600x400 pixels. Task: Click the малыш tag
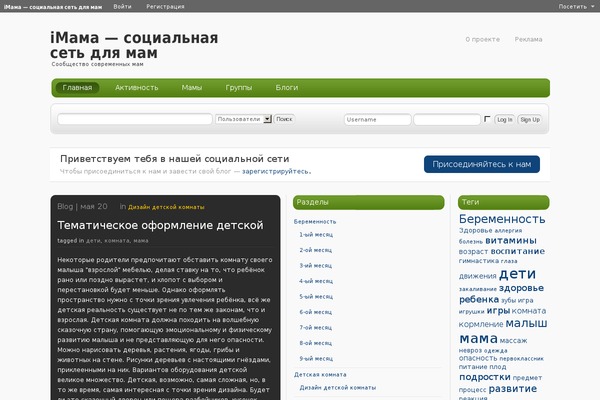point(526,323)
